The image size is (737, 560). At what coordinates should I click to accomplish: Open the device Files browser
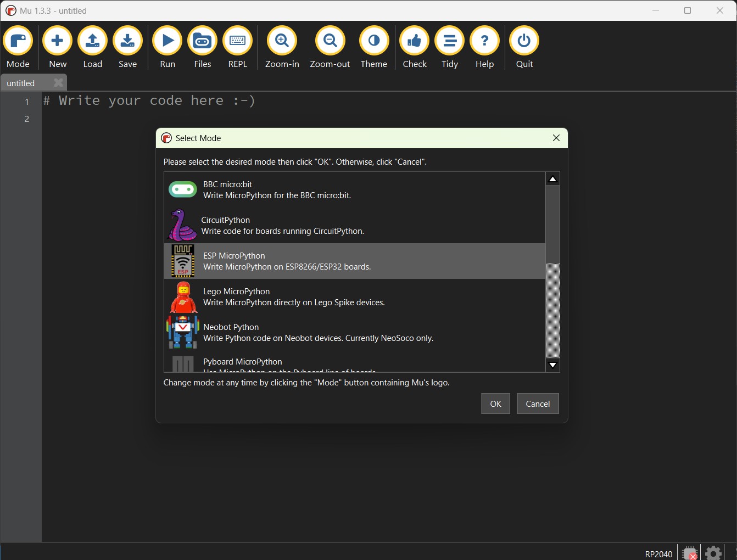(x=203, y=48)
